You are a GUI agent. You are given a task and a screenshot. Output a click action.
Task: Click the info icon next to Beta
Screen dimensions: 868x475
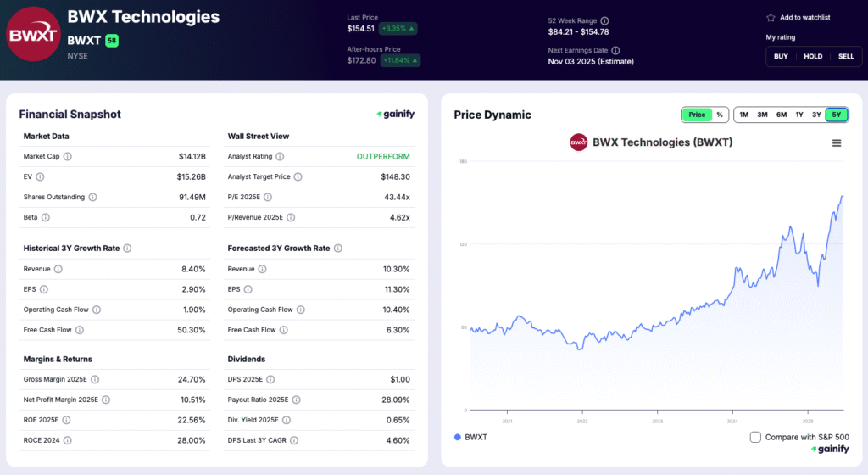tap(46, 218)
